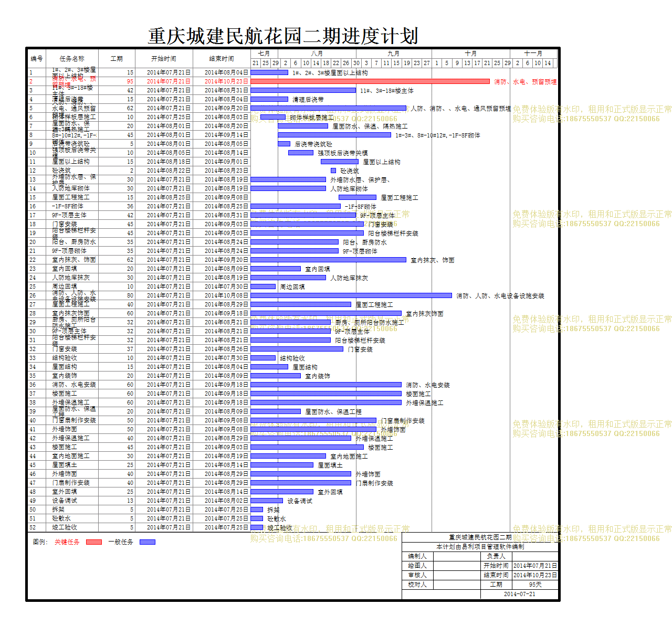672x626 pixels.
Task: Select the bar labeled 周边回填
Action: (263, 287)
